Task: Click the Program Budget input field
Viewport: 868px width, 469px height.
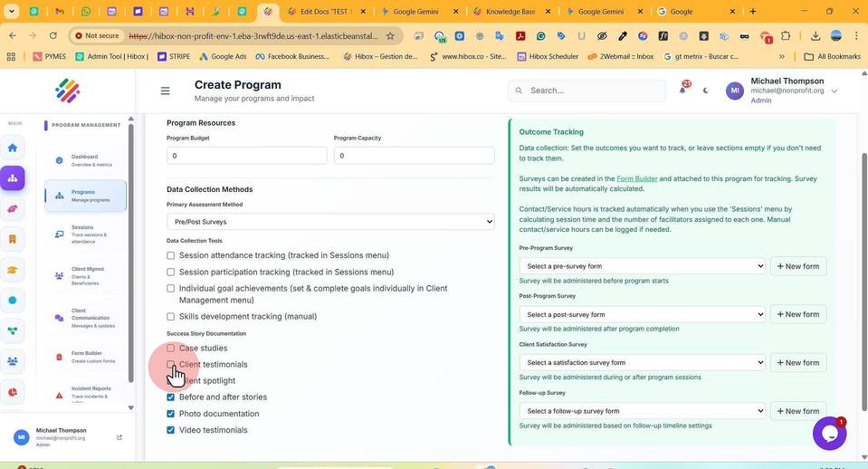Action: (247, 156)
